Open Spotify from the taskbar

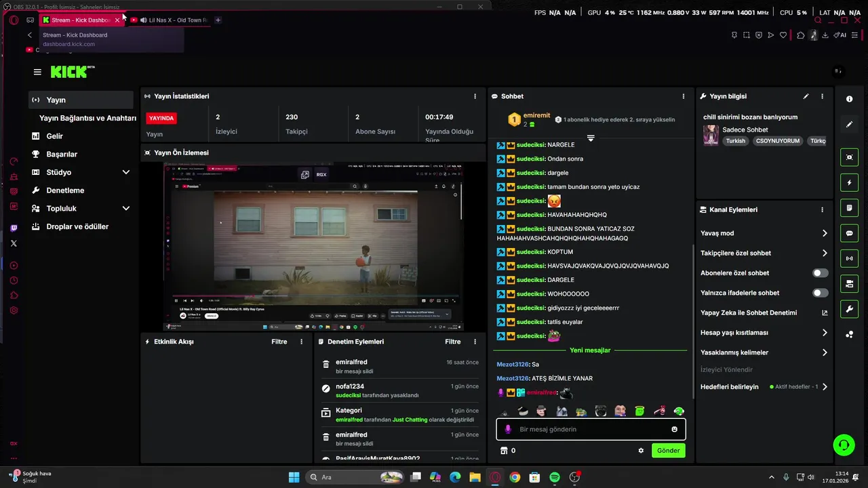(554, 477)
